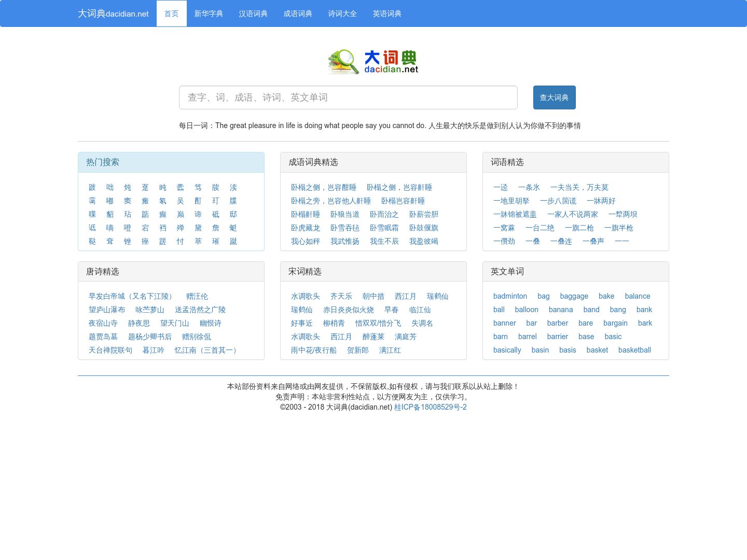Open the 大词典dacidian.net brand link

click(113, 13)
